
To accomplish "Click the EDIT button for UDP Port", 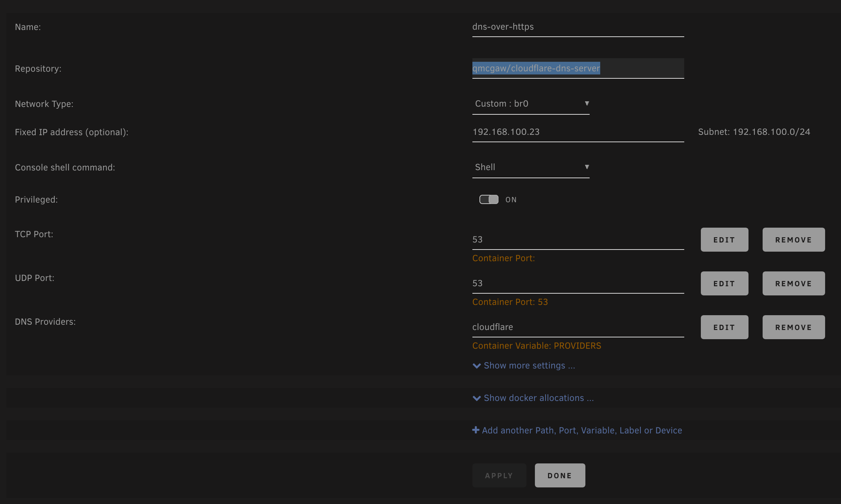I will tap(724, 283).
